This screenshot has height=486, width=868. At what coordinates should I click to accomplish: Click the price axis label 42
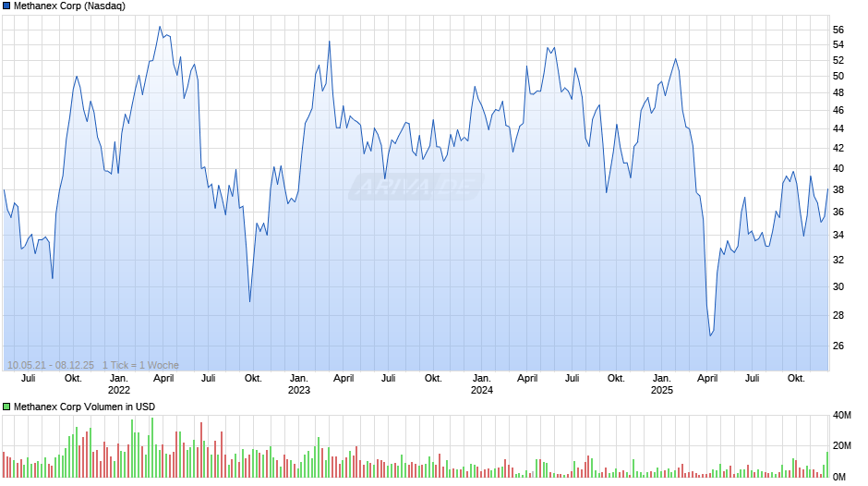[838, 149]
